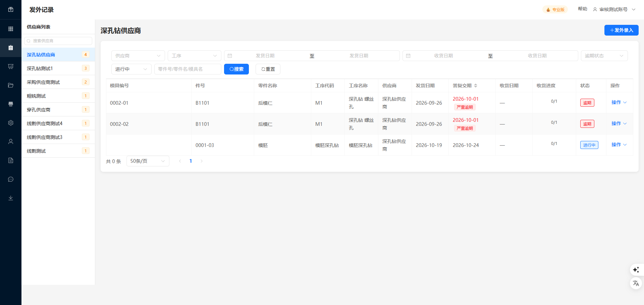The height and width of the screenshot is (305, 644).
Task: Click the 搜索 button
Action: [236, 69]
